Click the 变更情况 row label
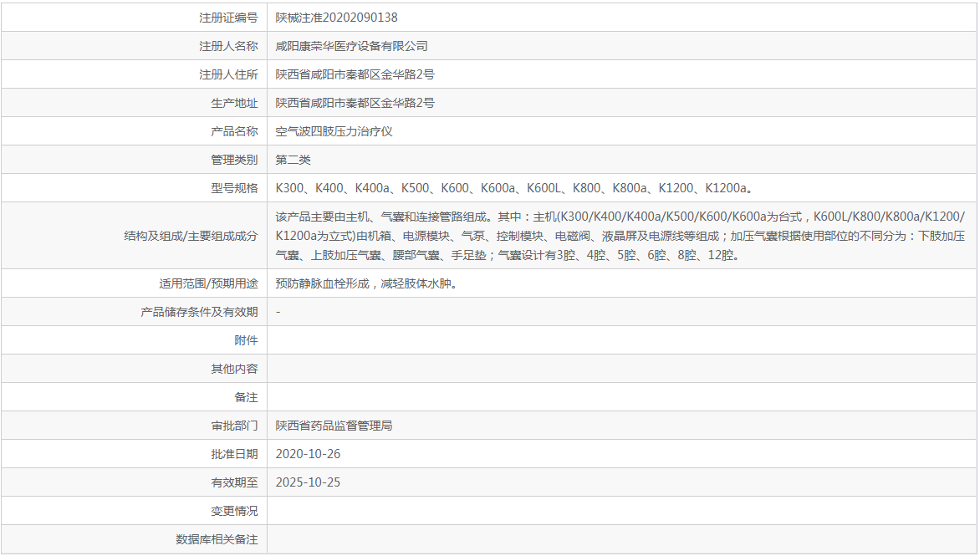 [234, 511]
